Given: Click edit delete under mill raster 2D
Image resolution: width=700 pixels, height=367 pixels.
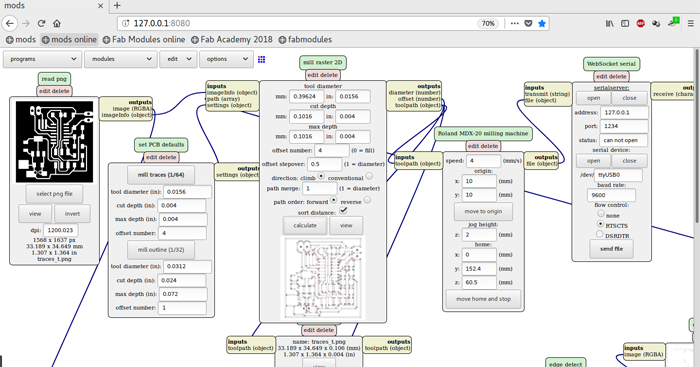Looking at the screenshot, I should click(323, 75).
